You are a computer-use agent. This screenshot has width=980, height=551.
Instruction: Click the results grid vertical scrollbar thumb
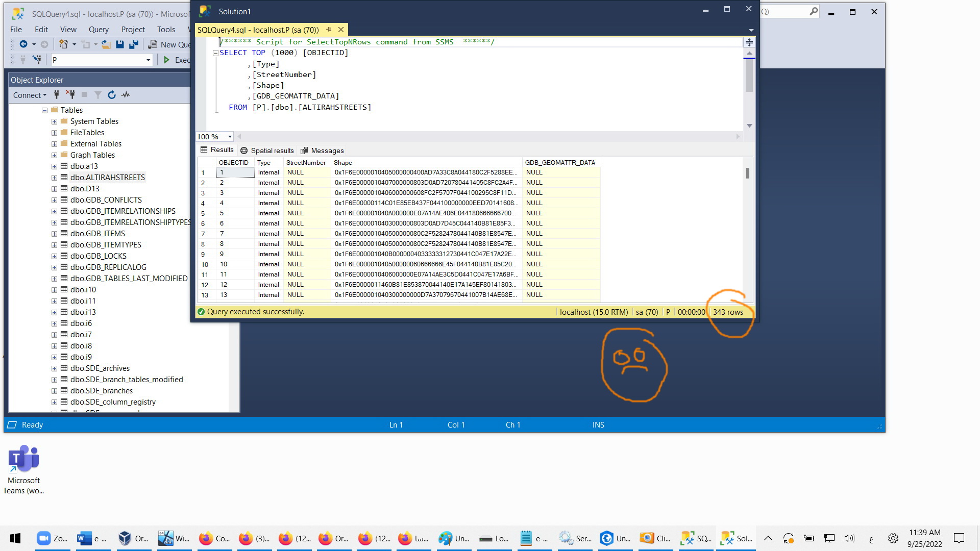tap(748, 173)
